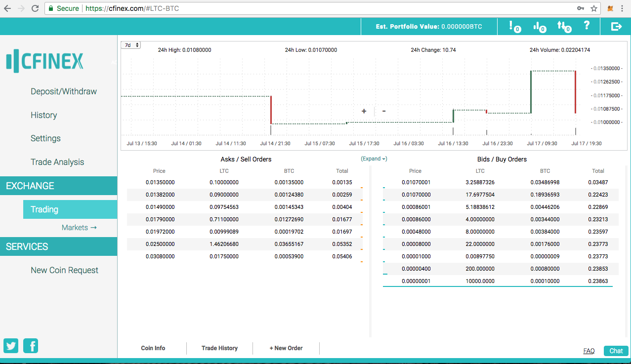
Task: Open the MetaMask fox extension icon
Action: [x=611, y=8]
